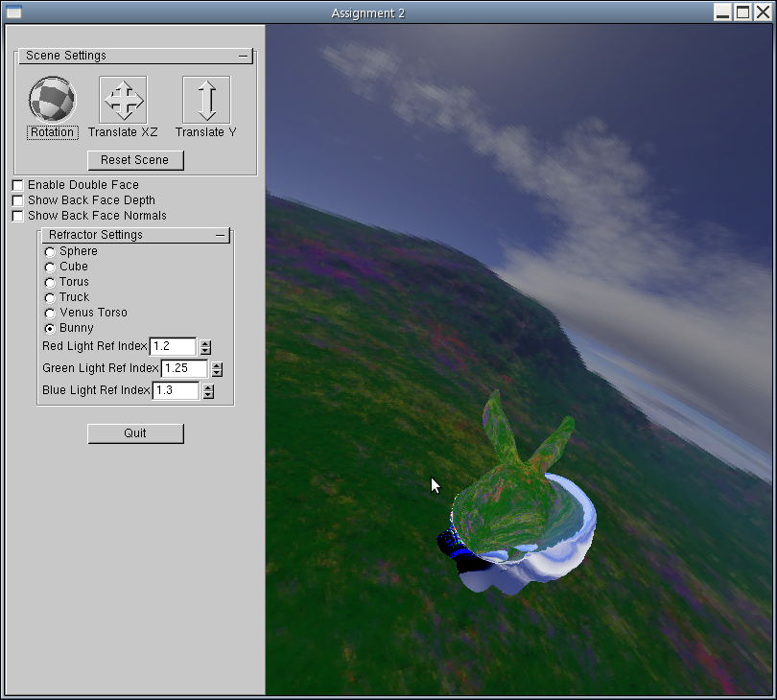Click the Blue Light Ref Index field

[176, 390]
